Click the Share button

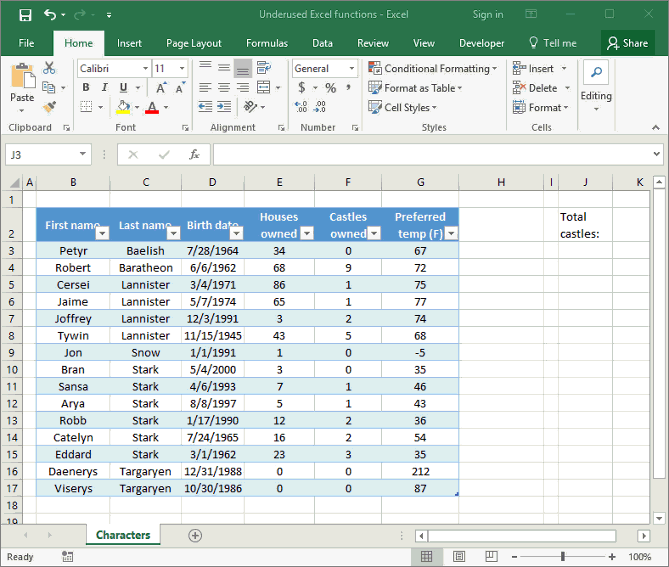click(628, 43)
